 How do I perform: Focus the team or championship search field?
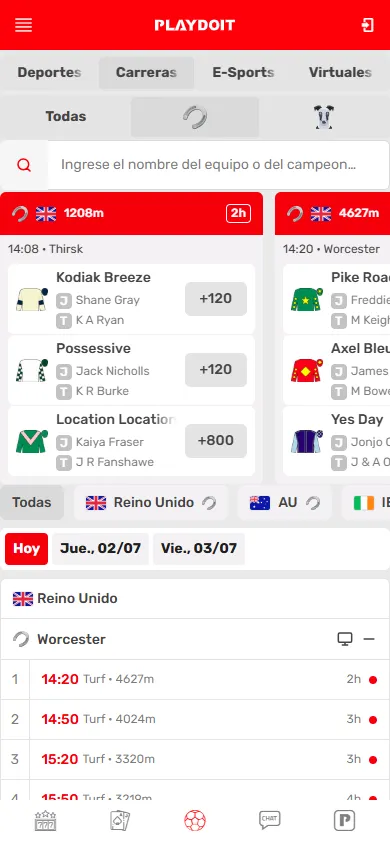[218, 165]
